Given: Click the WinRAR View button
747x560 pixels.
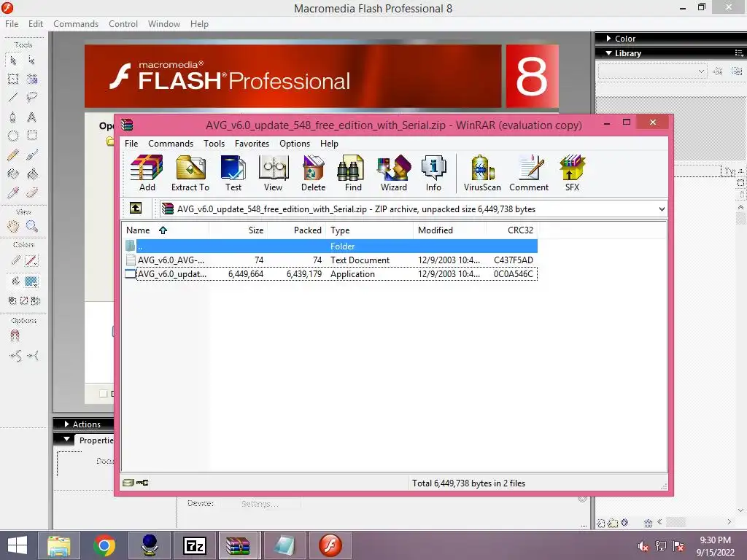Looking at the screenshot, I should pyautogui.click(x=273, y=174).
